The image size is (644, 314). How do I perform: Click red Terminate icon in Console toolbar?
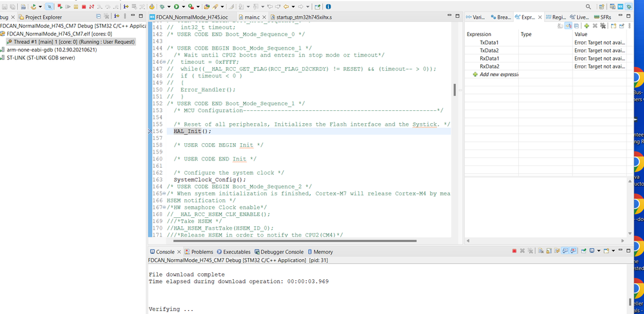tap(514, 251)
